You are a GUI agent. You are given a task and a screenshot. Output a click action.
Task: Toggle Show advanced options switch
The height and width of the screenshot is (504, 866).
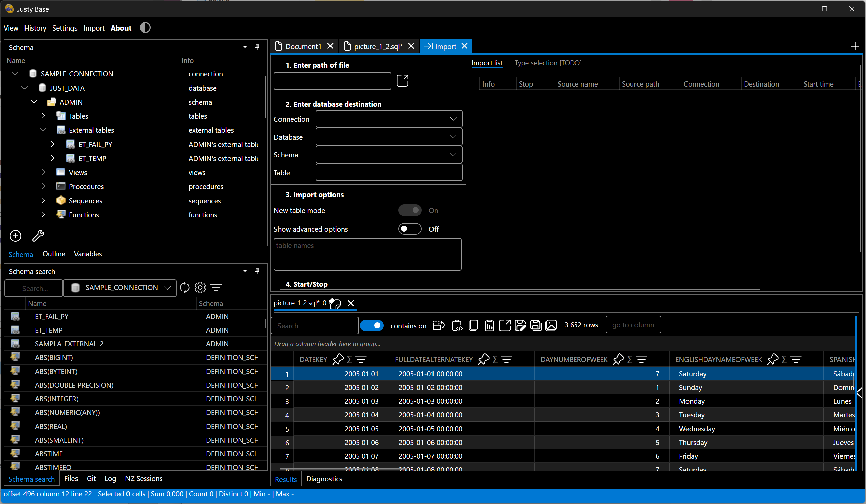click(410, 229)
